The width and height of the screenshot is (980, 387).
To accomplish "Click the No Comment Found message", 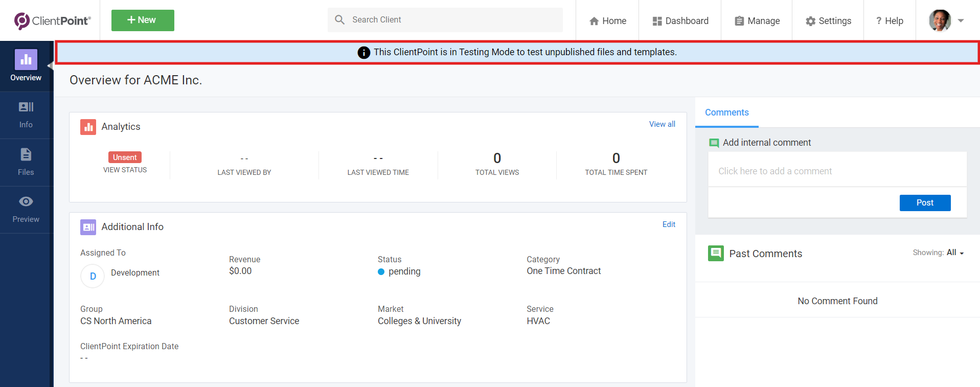I will 837,301.
